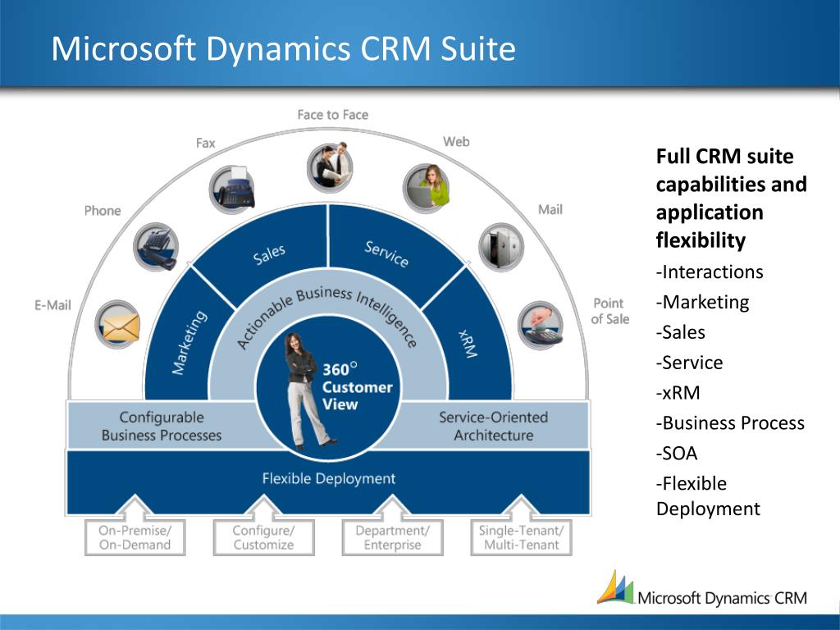
Task: Click the 'Full CRM suite capabilities' heading
Action: tap(731, 198)
